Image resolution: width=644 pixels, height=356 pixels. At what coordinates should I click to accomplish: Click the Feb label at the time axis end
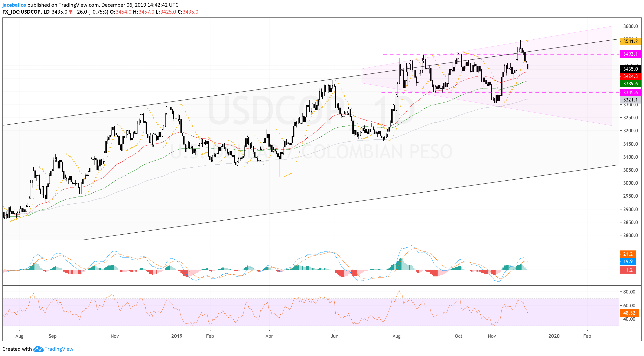click(x=587, y=336)
